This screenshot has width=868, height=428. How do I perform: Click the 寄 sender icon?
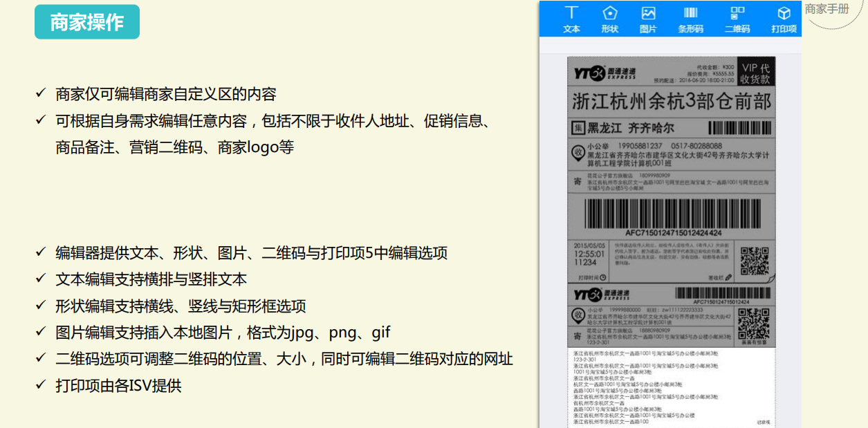pyautogui.click(x=578, y=181)
